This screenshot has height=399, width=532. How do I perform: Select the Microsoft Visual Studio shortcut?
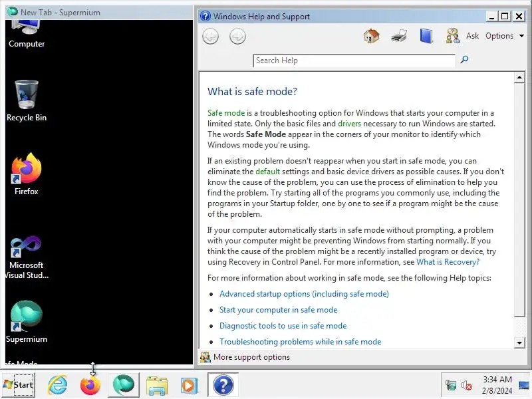tap(27, 257)
